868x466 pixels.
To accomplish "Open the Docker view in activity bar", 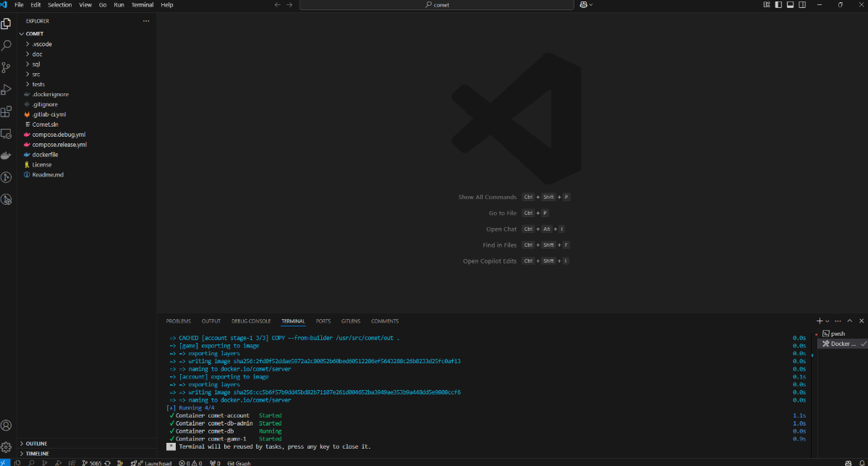I will click(x=7, y=156).
